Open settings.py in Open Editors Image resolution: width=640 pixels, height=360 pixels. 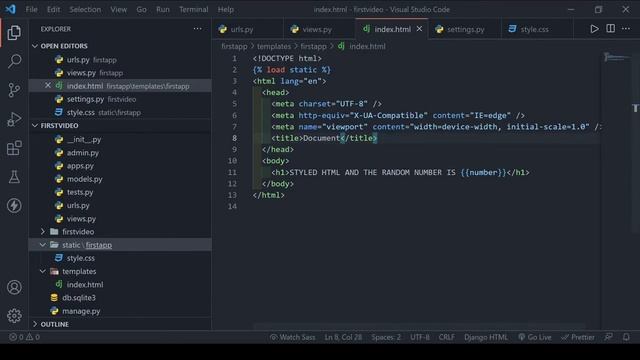(x=120, y=99)
